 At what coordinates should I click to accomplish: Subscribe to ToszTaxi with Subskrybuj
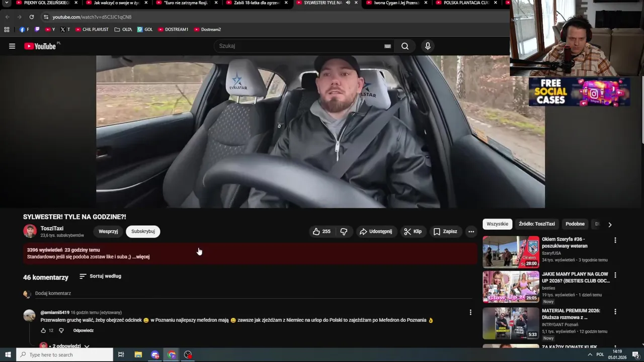pos(143,232)
